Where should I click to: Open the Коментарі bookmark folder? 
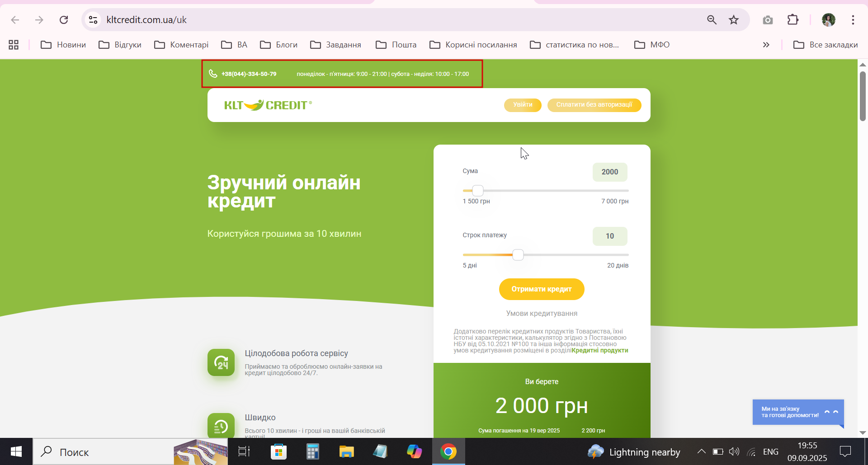coord(181,45)
